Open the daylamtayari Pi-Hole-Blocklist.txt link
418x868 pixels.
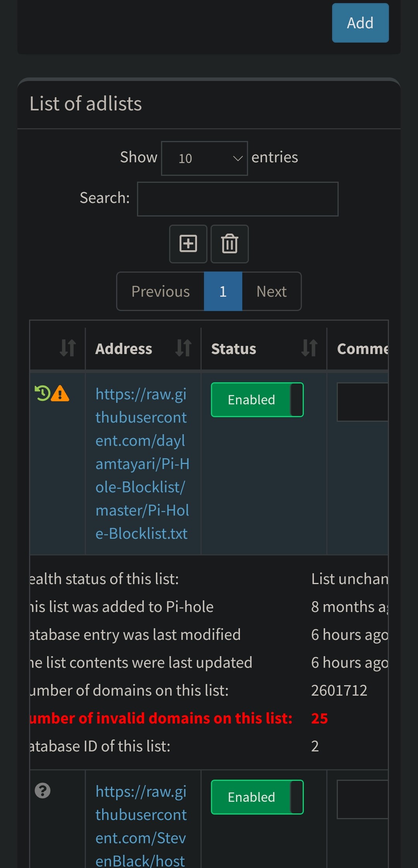(142, 464)
